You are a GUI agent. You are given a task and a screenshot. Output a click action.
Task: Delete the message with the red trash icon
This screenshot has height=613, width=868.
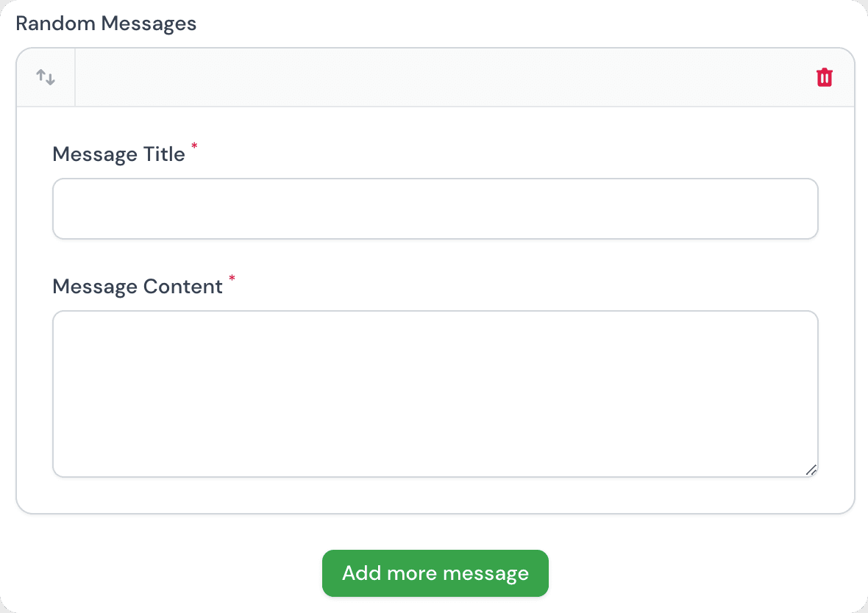825,77
